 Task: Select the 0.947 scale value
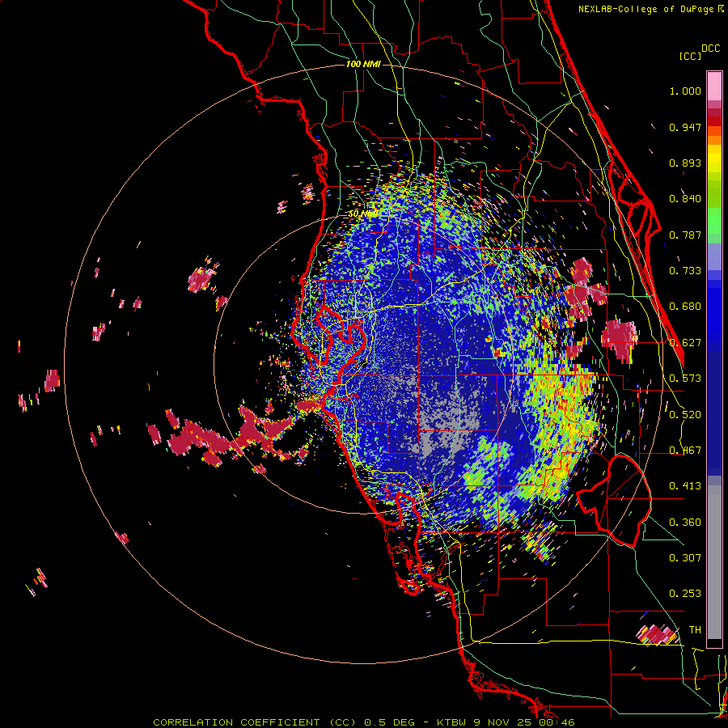pyautogui.click(x=685, y=127)
